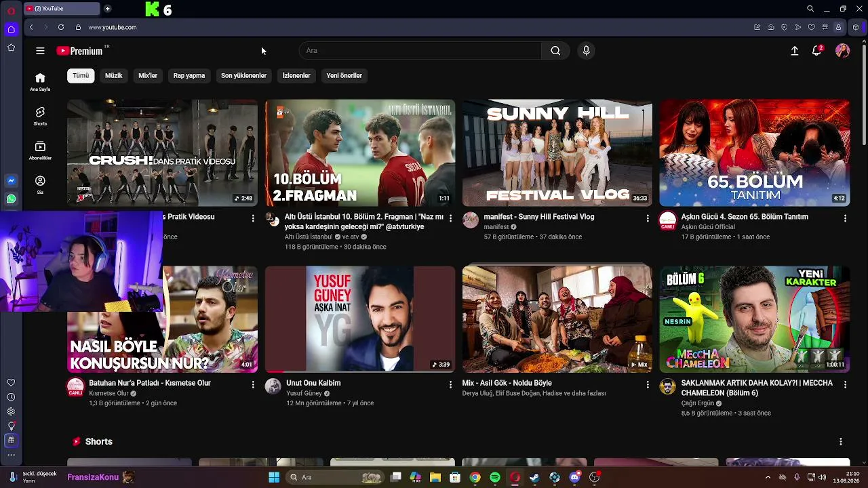This screenshot has height=488, width=868.
Task: Submit search with the magnifier button
Action: point(555,51)
